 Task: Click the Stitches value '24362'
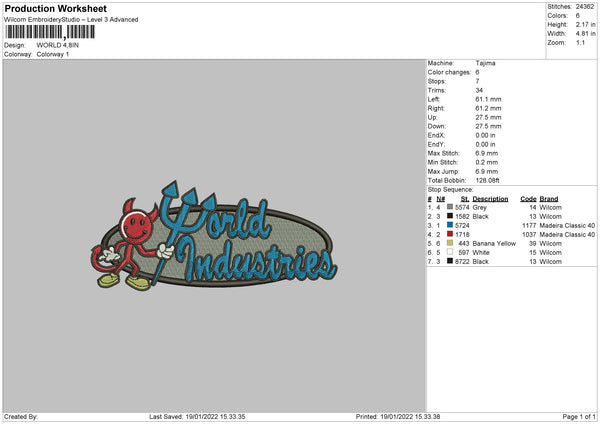pos(585,7)
